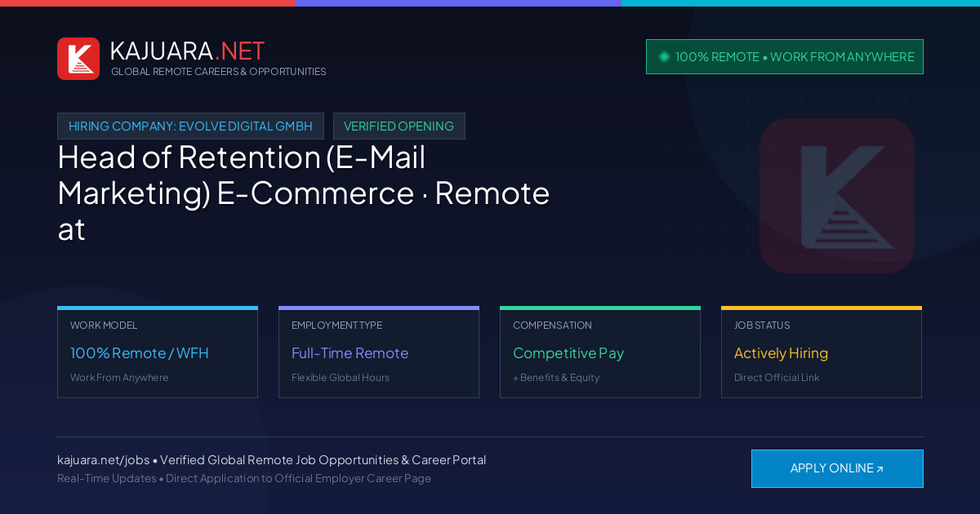Image resolution: width=980 pixels, height=514 pixels.
Task: Select the Hiring Company: Evolve Digital GmbH tag
Action: pos(190,126)
